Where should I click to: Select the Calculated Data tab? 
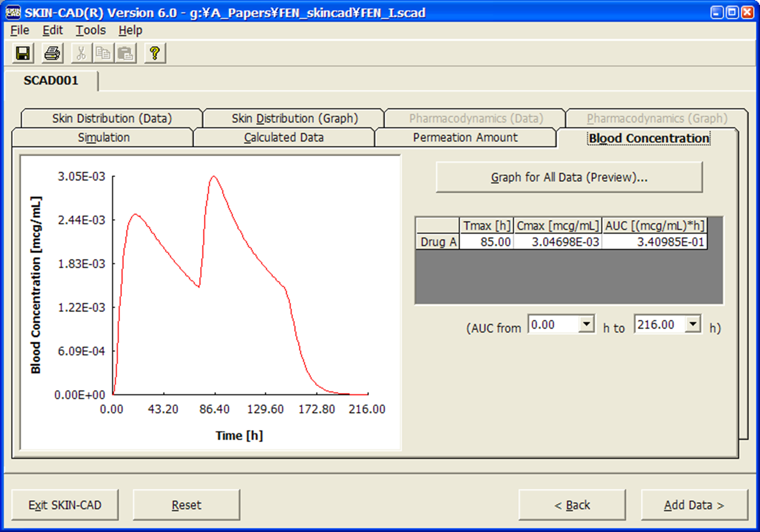(x=283, y=138)
